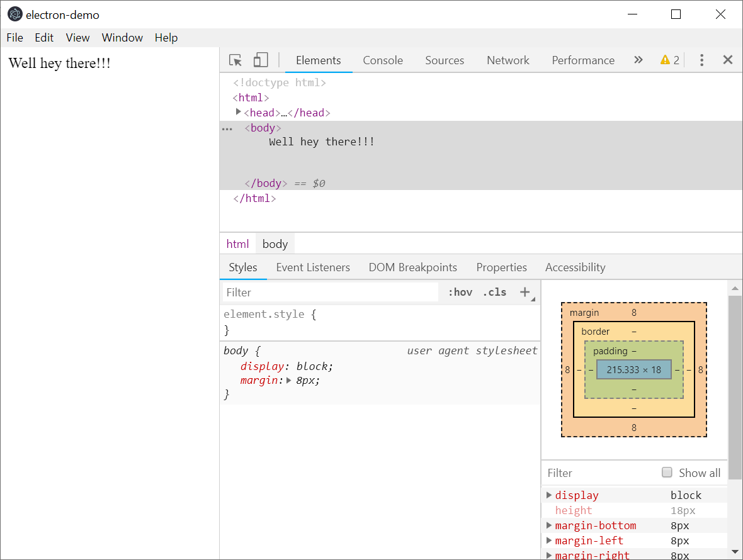Expand the margin shorthand in body rule

[288, 380]
